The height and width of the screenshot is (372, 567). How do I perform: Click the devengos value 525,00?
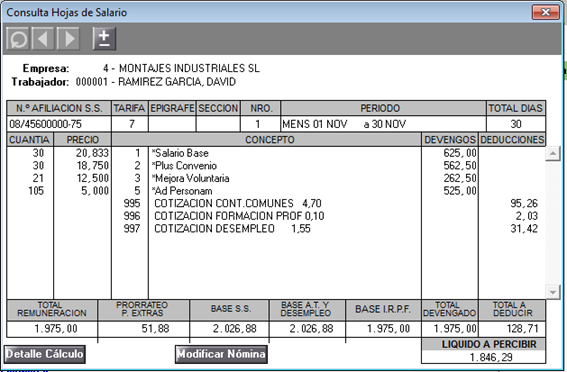pyautogui.click(x=460, y=191)
